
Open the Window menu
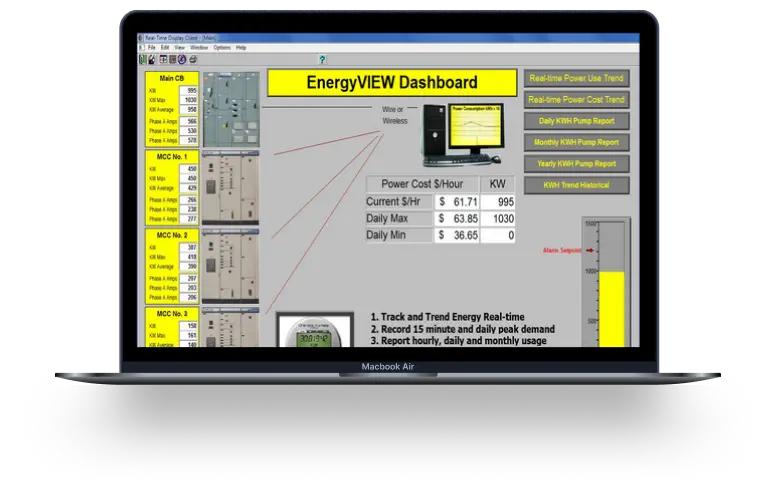coord(199,48)
